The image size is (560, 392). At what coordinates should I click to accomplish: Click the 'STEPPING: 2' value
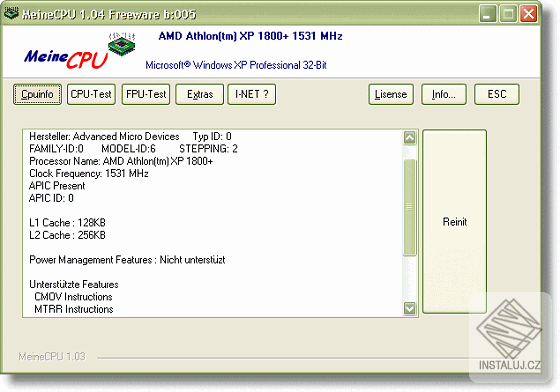(x=208, y=149)
